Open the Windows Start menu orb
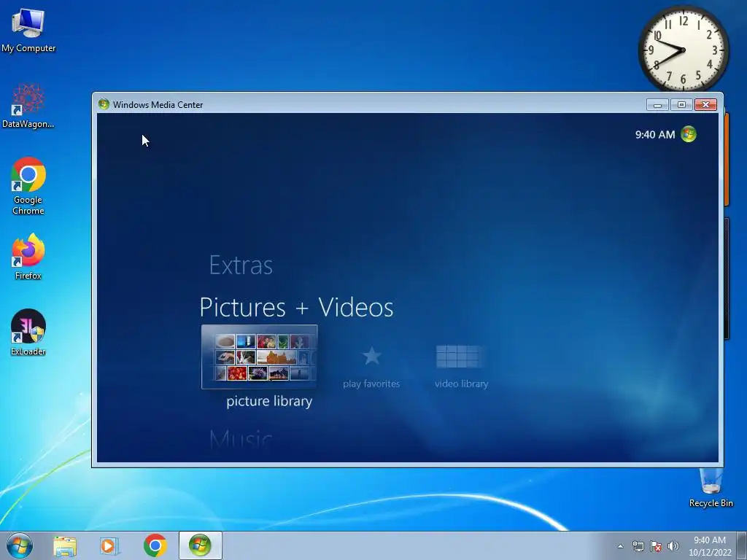The image size is (747, 560). (x=20, y=545)
